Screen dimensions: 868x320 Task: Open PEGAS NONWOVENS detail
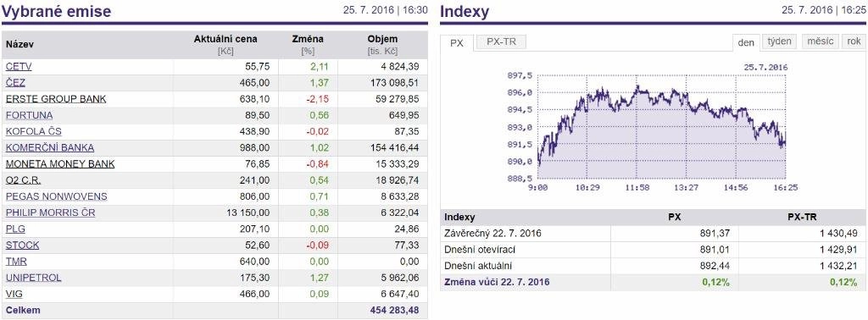[x=57, y=196]
